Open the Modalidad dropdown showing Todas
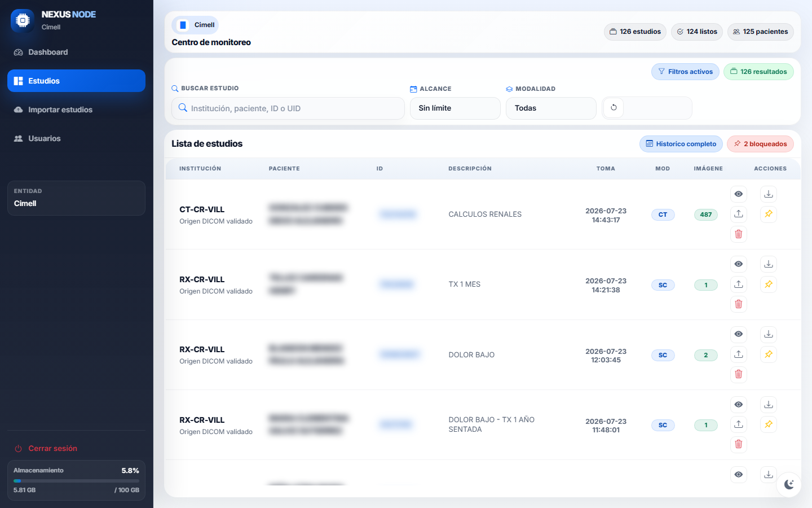Image resolution: width=812 pixels, height=508 pixels. pyautogui.click(x=551, y=108)
